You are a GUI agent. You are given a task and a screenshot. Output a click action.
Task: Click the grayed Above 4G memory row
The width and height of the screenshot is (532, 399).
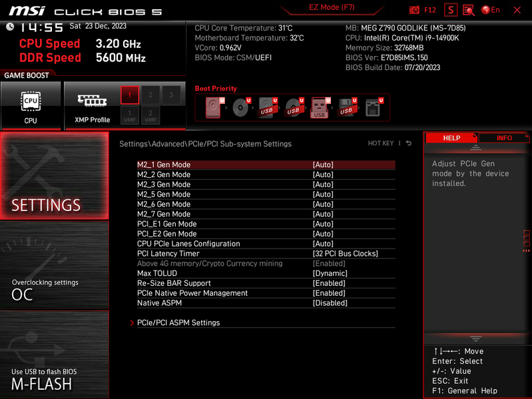(266, 263)
